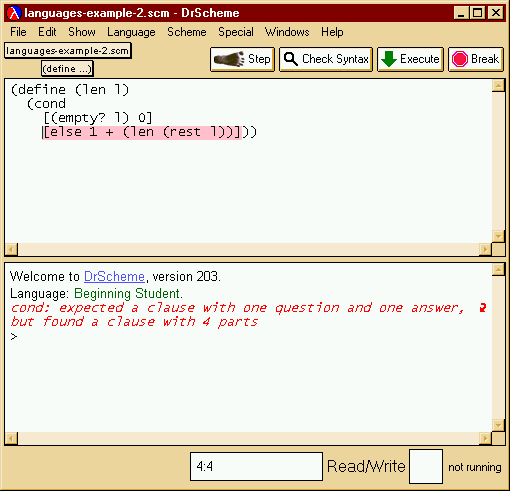
Task: Click the red stop-sign Break button
Action: pyautogui.click(x=476, y=59)
